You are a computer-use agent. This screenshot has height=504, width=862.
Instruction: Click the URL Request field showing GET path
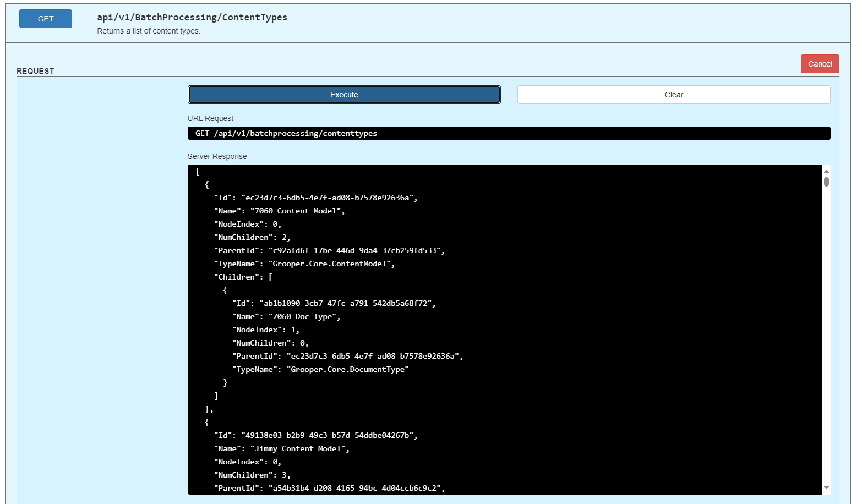click(508, 133)
